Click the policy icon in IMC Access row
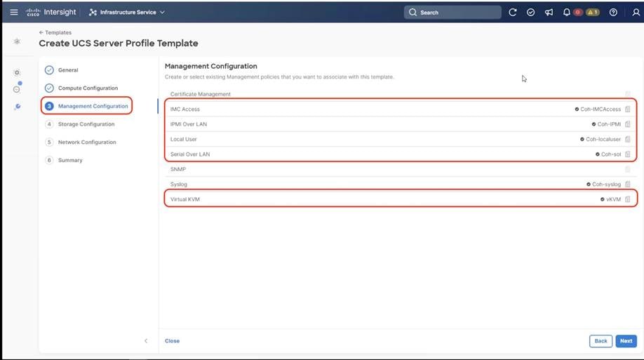The image size is (644, 360). pos(628,109)
